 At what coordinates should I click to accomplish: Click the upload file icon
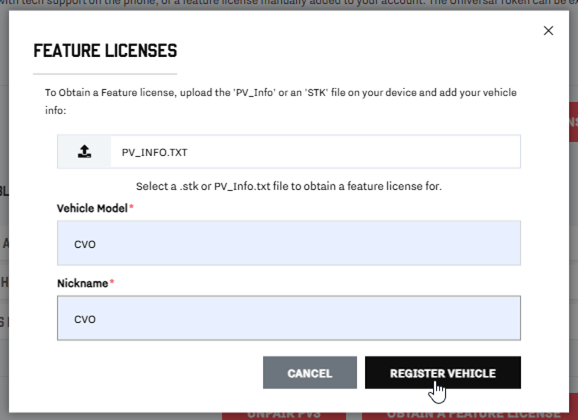[x=84, y=152]
